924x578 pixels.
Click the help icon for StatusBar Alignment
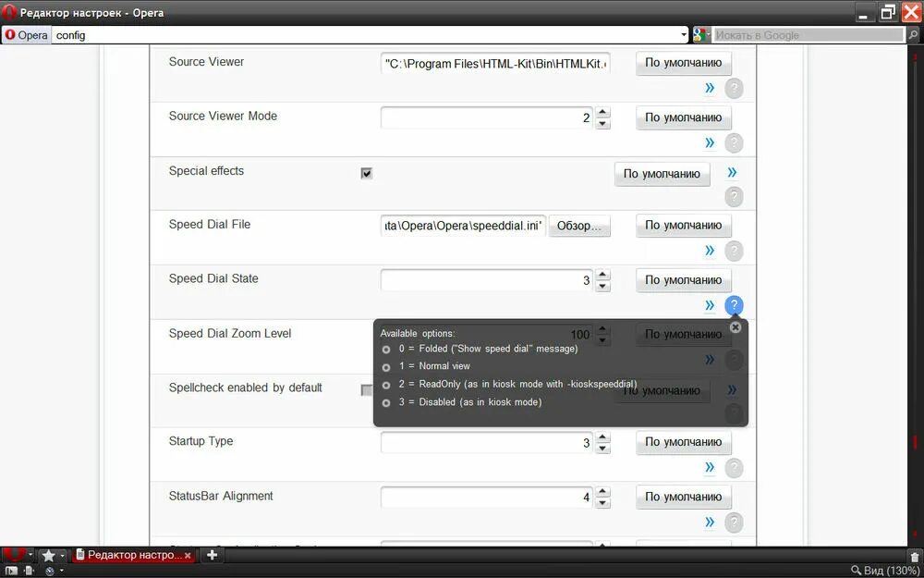pyautogui.click(x=734, y=522)
